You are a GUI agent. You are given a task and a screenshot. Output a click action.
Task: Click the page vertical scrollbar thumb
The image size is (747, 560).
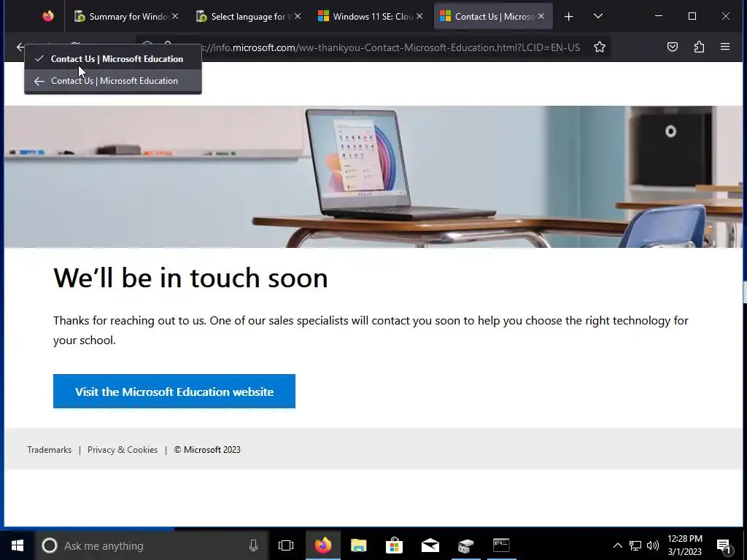(x=744, y=292)
